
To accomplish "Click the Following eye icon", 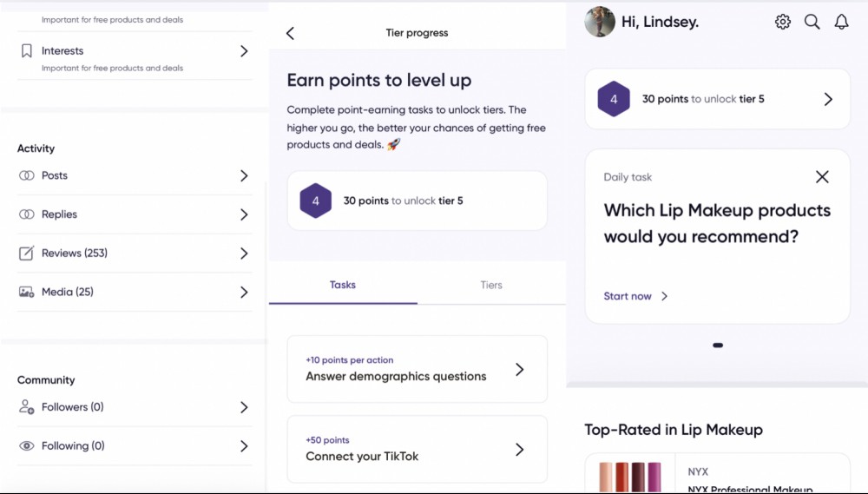I will (x=27, y=446).
